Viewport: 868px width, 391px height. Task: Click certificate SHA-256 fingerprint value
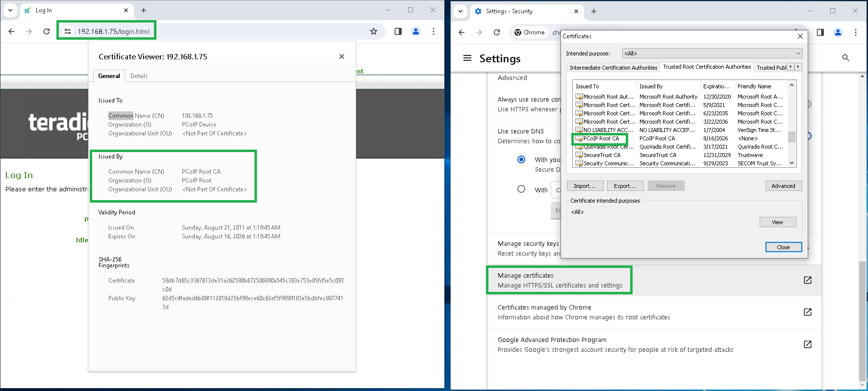tap(253, 285)
